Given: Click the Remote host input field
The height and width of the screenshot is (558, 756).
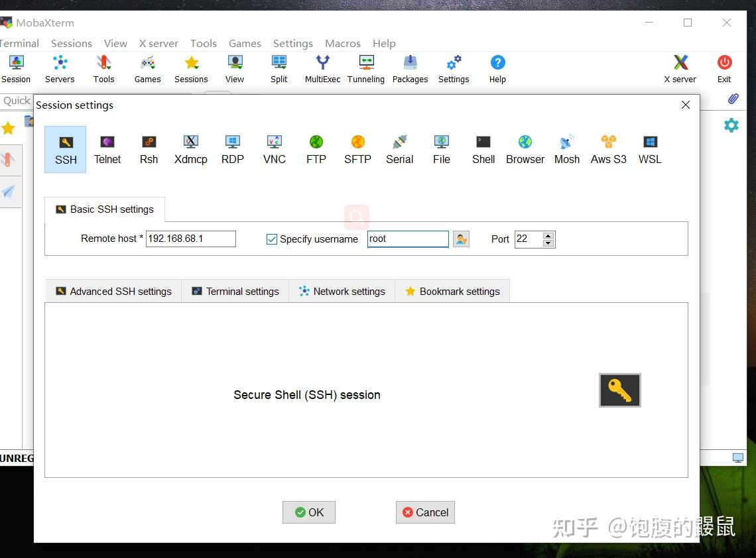Looking at the screenshot, I should [191, 239].
